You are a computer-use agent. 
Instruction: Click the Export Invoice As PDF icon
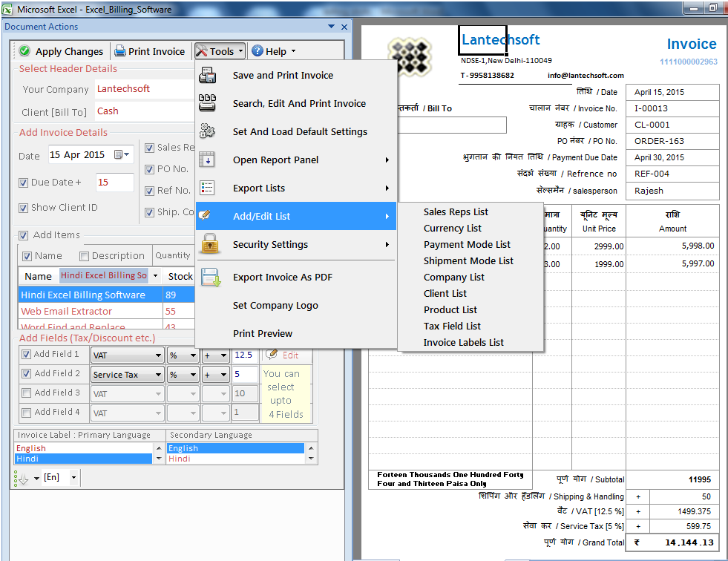210,278
